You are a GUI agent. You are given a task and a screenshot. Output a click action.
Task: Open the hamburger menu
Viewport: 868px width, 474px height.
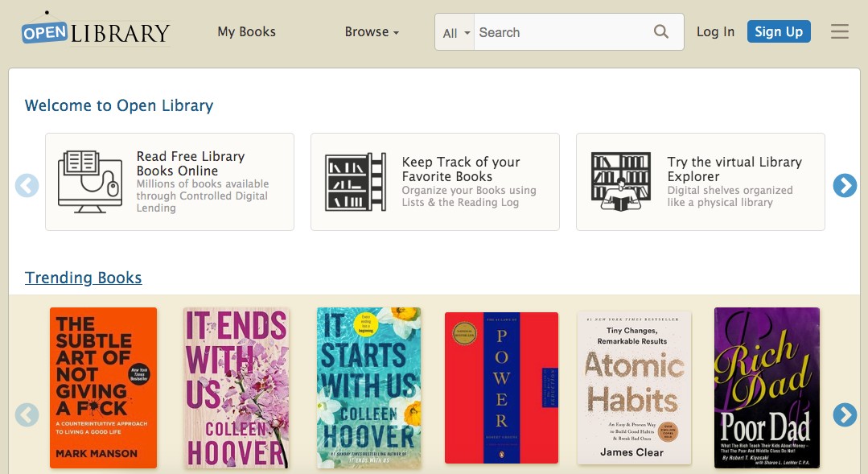click(840, 31)
